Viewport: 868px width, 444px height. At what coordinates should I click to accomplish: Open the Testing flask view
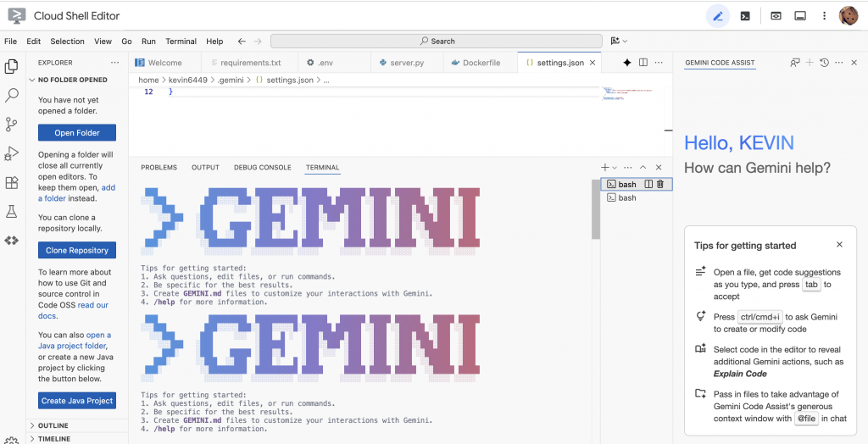[11, 212]
